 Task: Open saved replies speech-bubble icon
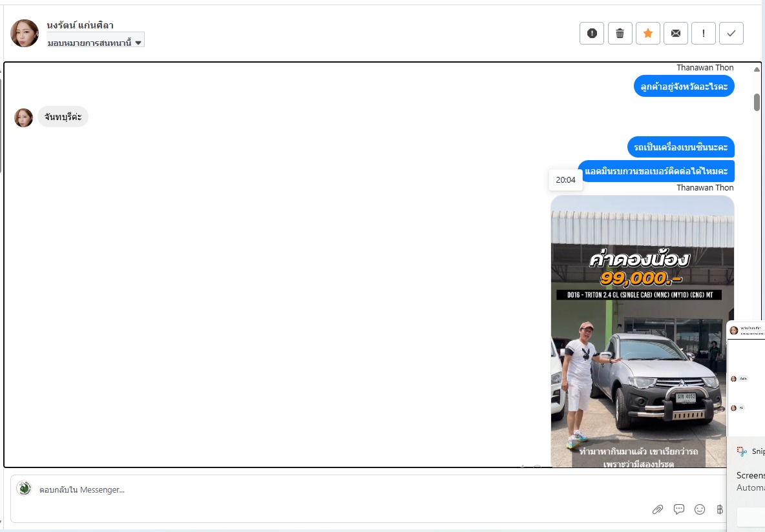(678, 509)
